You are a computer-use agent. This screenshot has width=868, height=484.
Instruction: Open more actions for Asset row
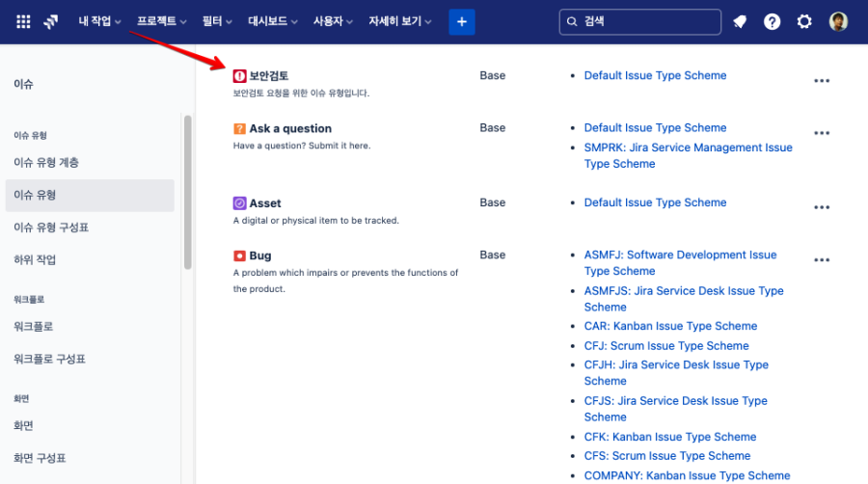pyautogui.click(x=822, y=207)
